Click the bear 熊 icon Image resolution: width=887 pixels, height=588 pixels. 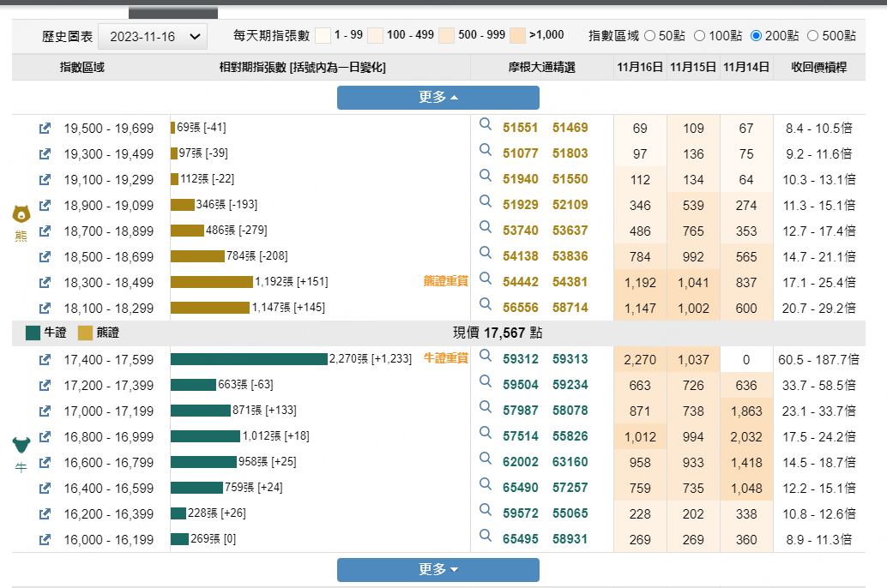tap(21, 213)
